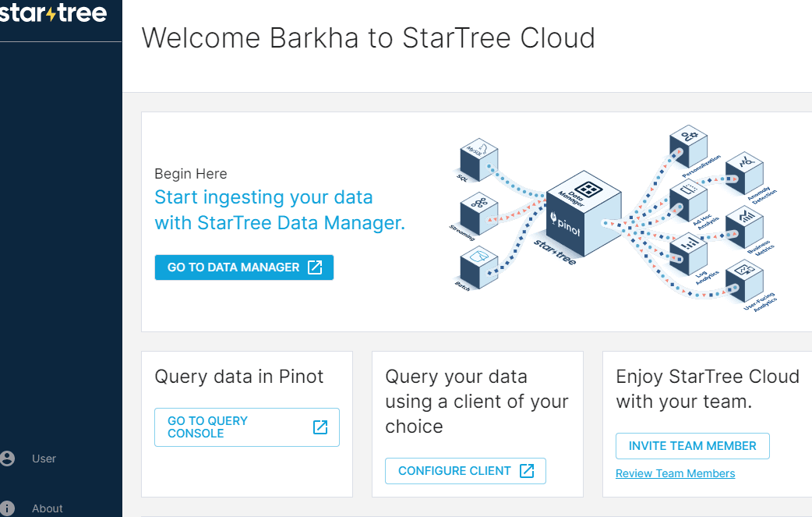Click the Invite Team Member button
812x517 pixels.
coord(692,445)
